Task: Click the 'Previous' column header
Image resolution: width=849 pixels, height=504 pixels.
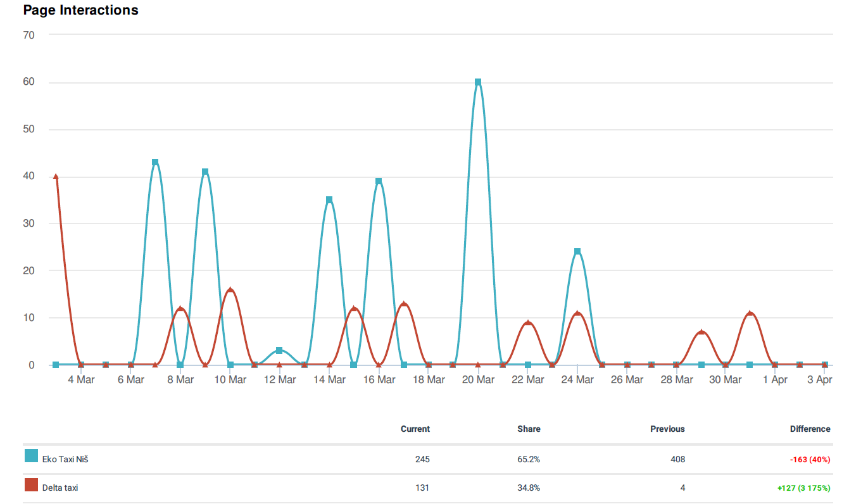Action: [x=667, y=429]
